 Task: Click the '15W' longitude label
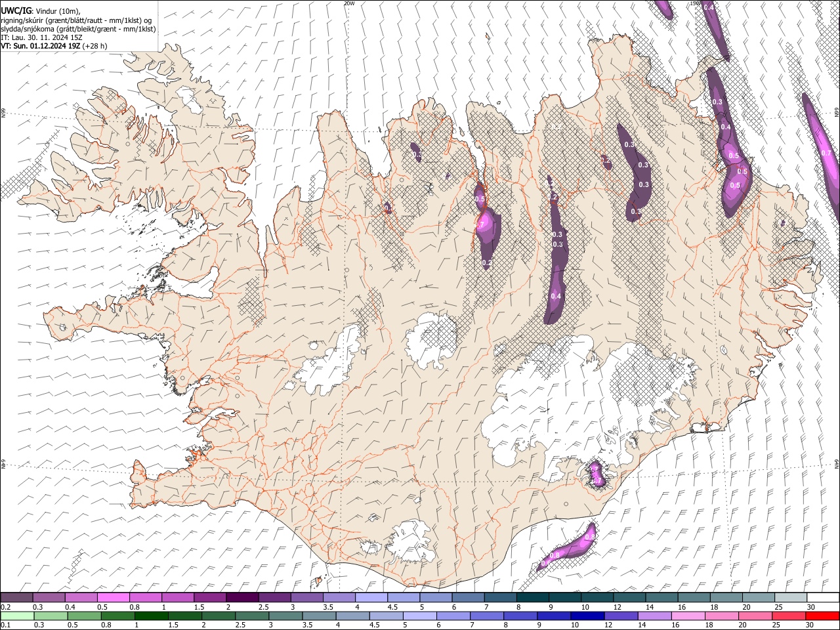coord(695,3)
